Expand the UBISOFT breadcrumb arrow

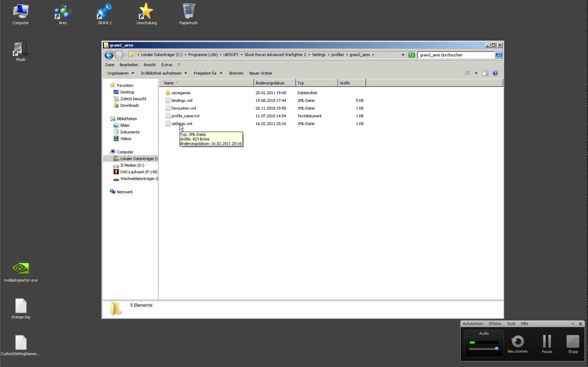[242, 55]
